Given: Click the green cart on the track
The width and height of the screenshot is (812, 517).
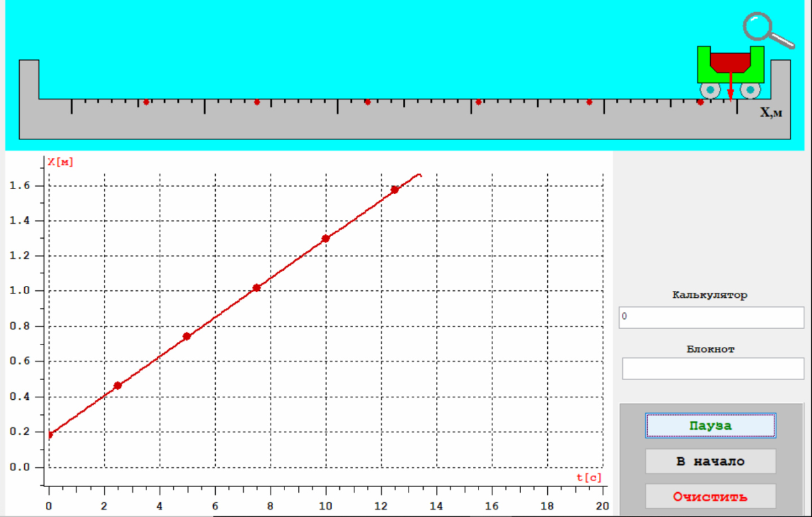Looking at the screenshot, I should pos(731,72).
